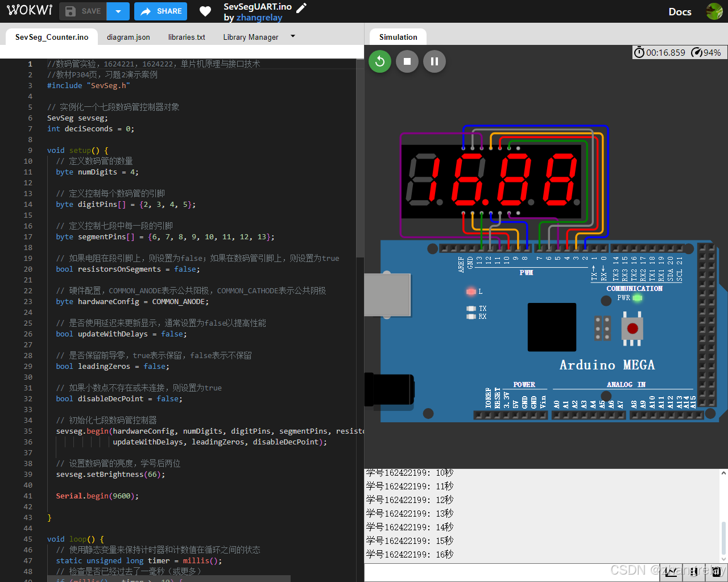The width and height of the screenshot is (728, 582).
Task: Click 'Serial.begin(9600);' line
Action: (x=97, y=496)
